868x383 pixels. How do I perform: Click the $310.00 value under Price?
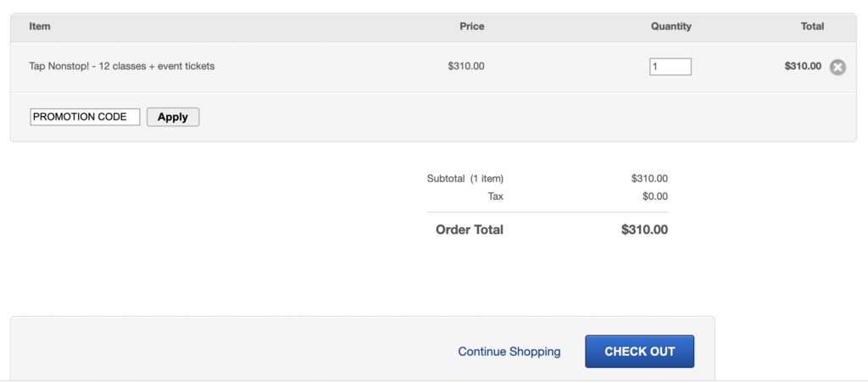[466, 66]
